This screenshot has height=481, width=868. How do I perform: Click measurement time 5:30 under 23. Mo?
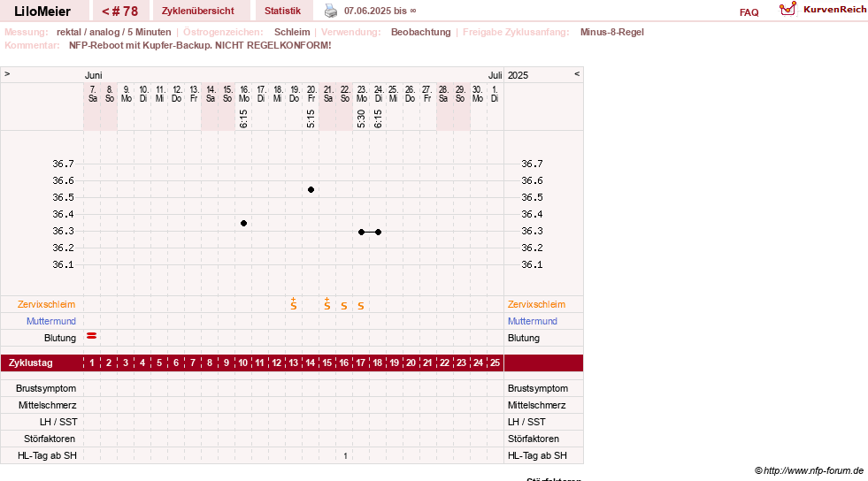(362, 118)
